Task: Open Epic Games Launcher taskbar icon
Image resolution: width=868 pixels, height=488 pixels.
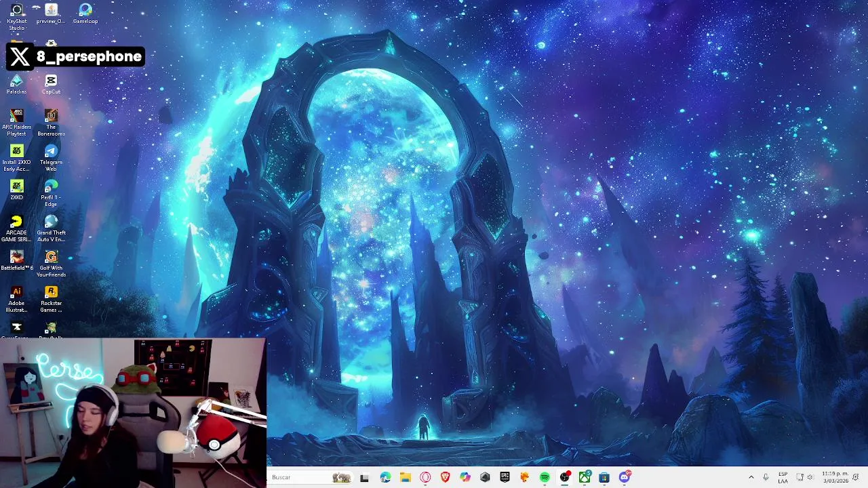Action: tap(505, 477)
